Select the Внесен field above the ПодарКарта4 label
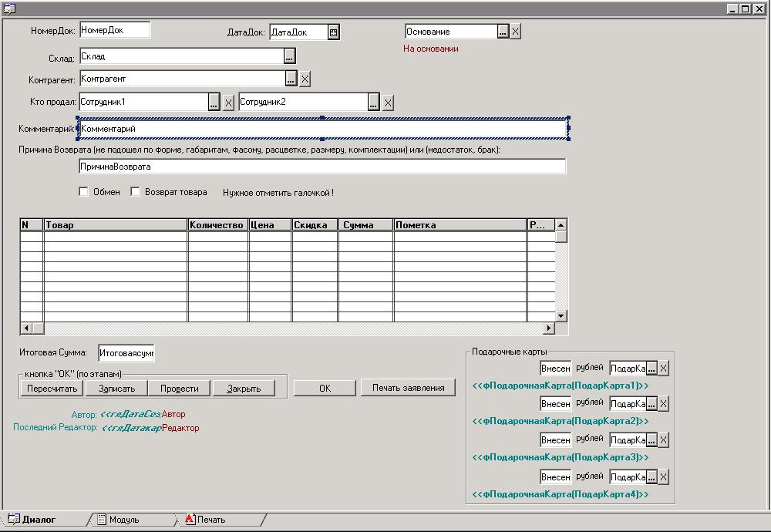 coord(555,477)
